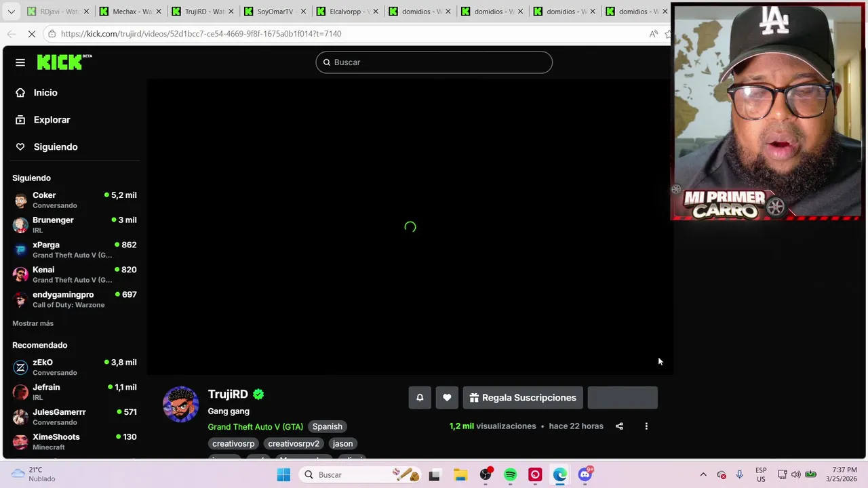Click Inicio in the sidebar
Screen dimensions: 868x488
pyautogui.click(x=46, y=93)
